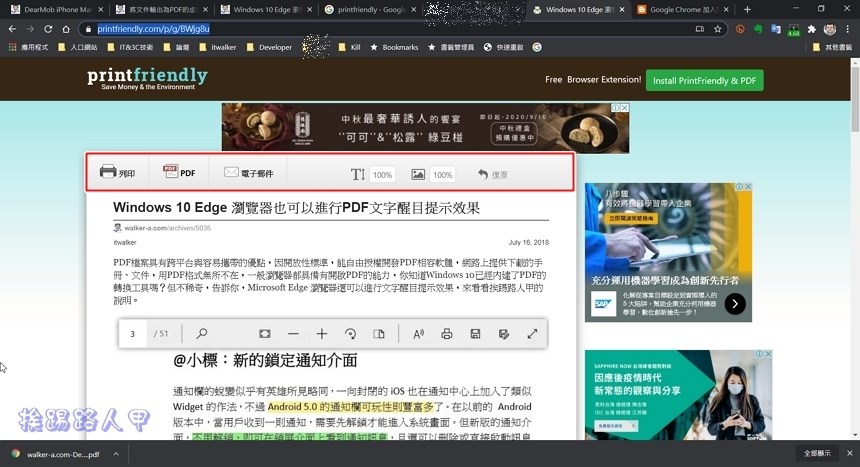Open a new browser tab

pos(746,9)
